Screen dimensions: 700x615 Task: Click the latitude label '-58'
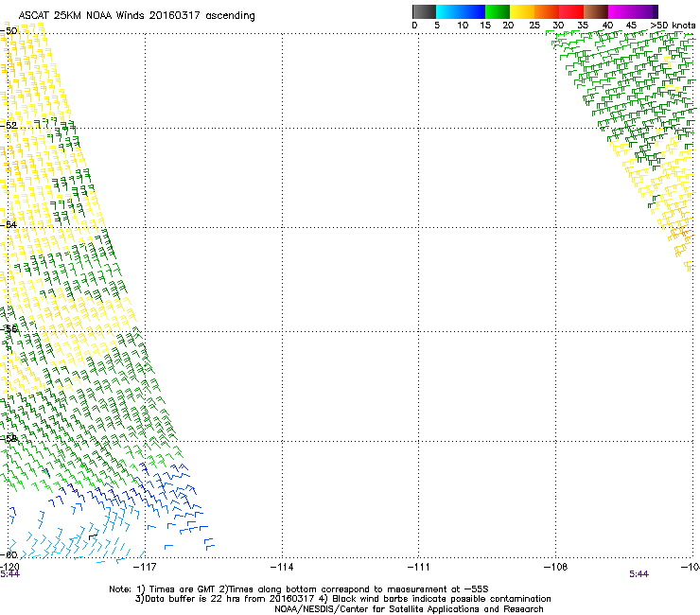pos(9,438)
